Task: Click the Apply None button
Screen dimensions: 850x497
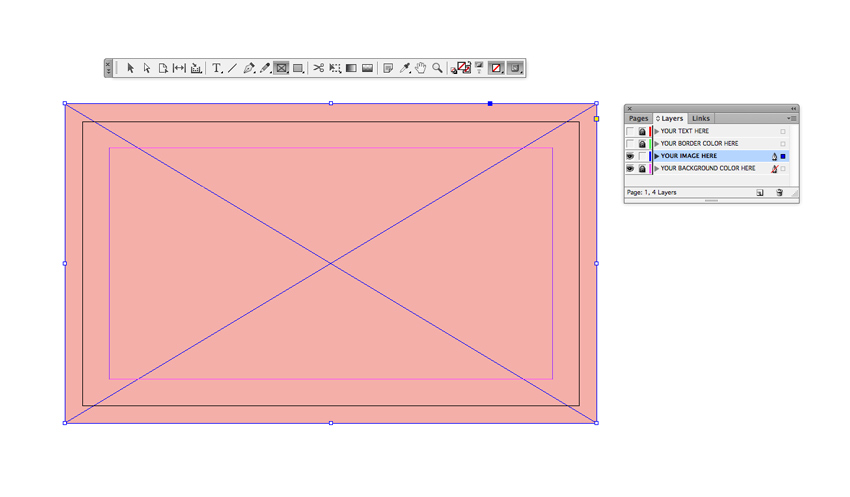Action: tap(496, 68)
